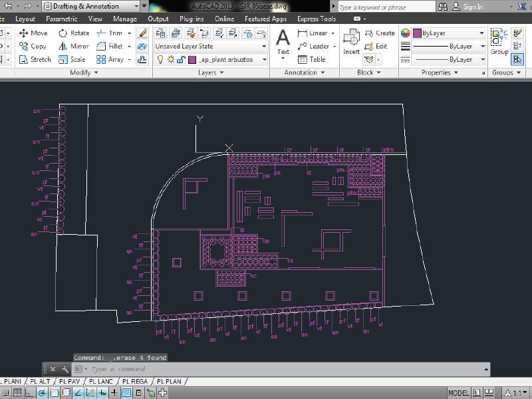Select the Rotate tool
This screenshot has width=532, height=399.
(x=73, y=33)
